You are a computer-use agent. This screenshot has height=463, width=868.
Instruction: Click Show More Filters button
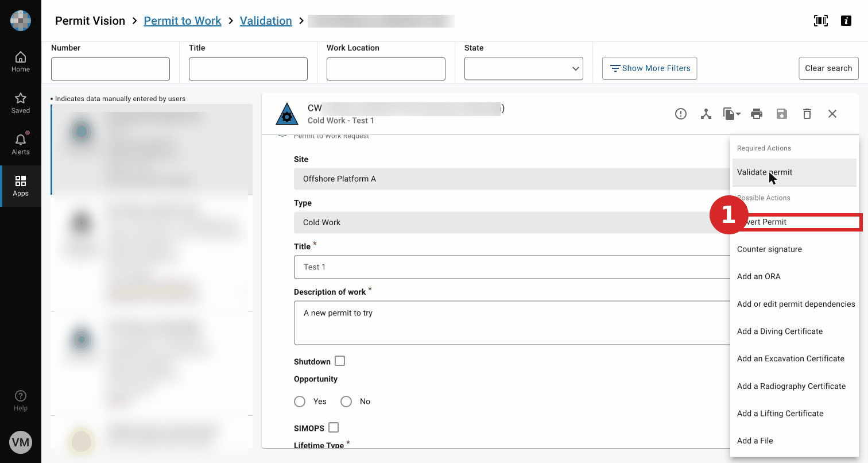[x=650, y=68]
